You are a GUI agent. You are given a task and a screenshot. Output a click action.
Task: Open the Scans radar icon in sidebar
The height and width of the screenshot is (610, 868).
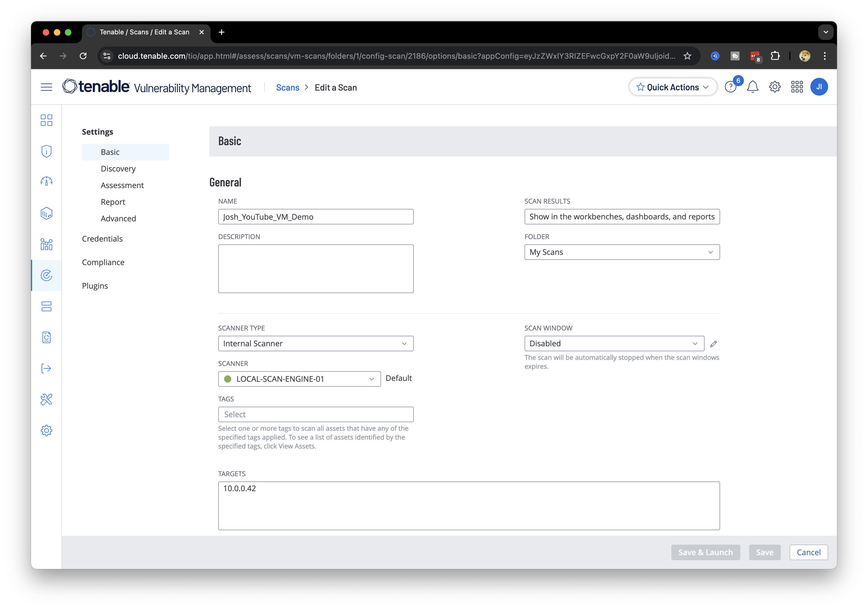pos(46,275)
